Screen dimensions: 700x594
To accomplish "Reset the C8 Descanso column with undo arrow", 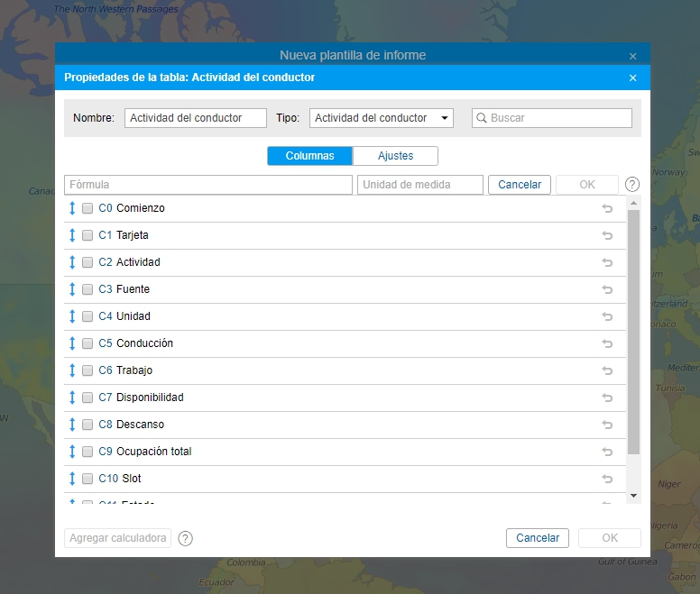I will 607,425.
